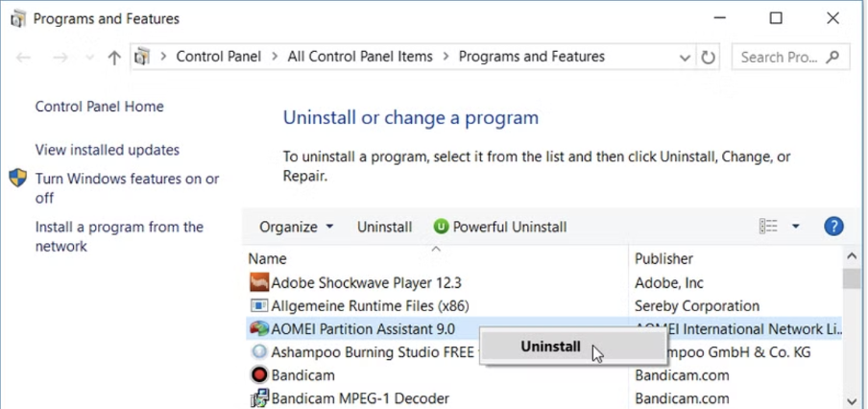This screenshot has height=409, width=868.
Task: Click the Bandicam red record icon
Action: pos(258,375)
